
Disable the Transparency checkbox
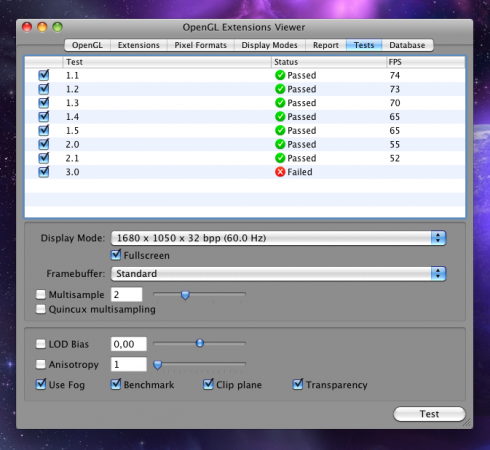click(298, 384)
